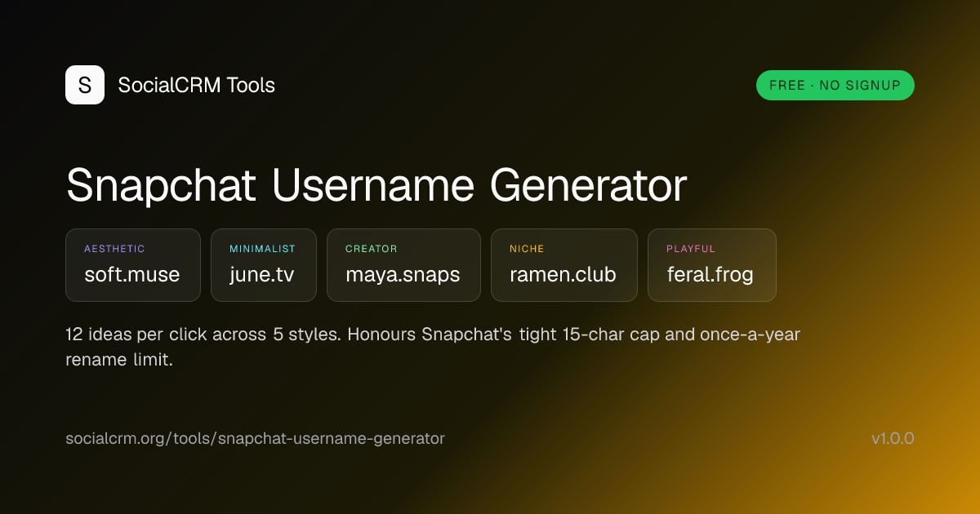
Task: Click the SocialCRM Tools brand name
Action: [x=197, y=85]
